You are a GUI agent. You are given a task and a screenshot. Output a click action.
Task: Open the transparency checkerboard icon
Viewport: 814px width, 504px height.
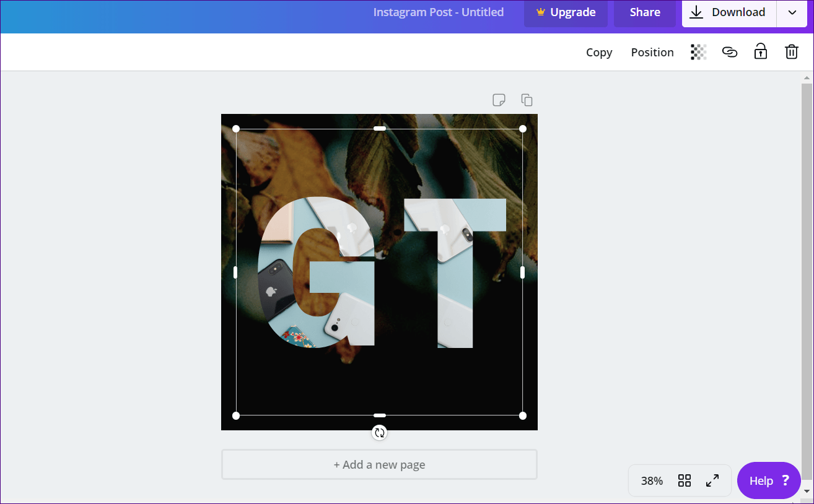699,52
